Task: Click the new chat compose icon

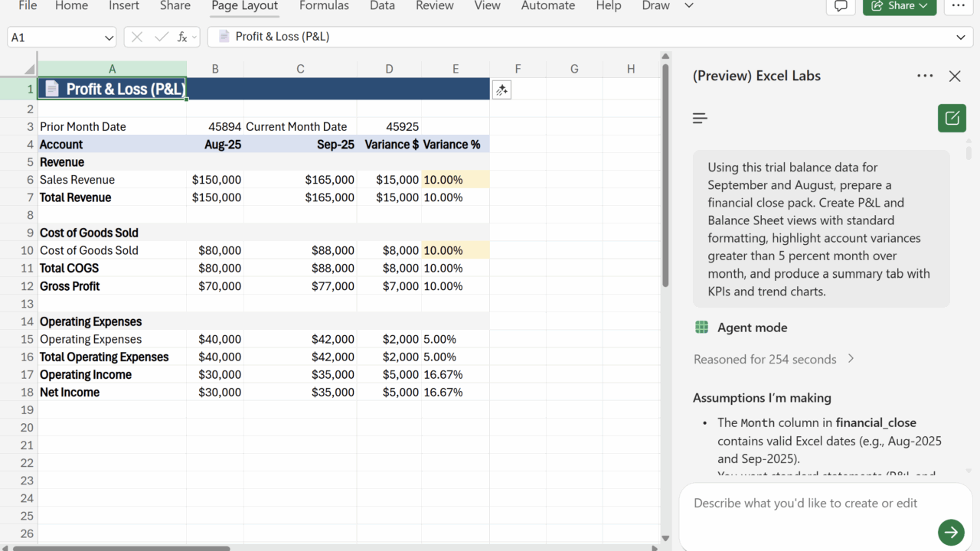Action: coord(952,119)
